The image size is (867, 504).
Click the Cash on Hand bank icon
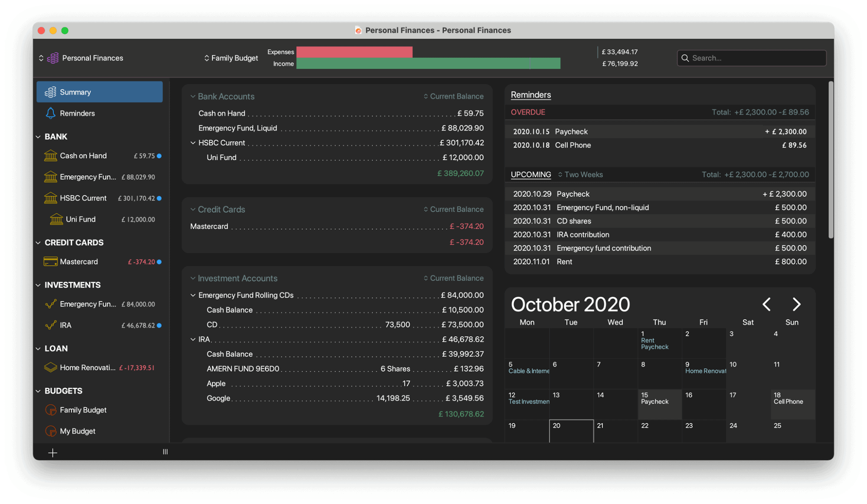pos(50,156)
